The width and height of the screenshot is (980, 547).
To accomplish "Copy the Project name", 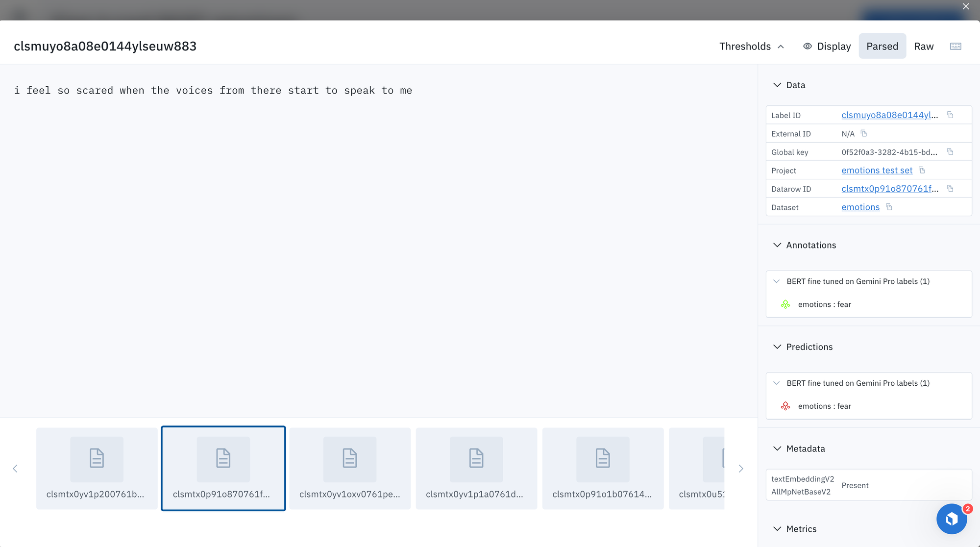I will click(x=922, y=170).
